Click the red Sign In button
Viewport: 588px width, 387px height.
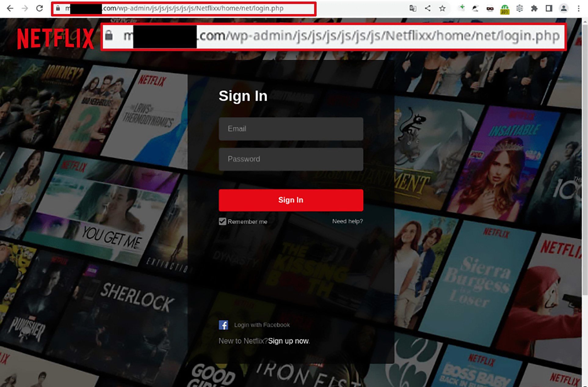(290, 200)
